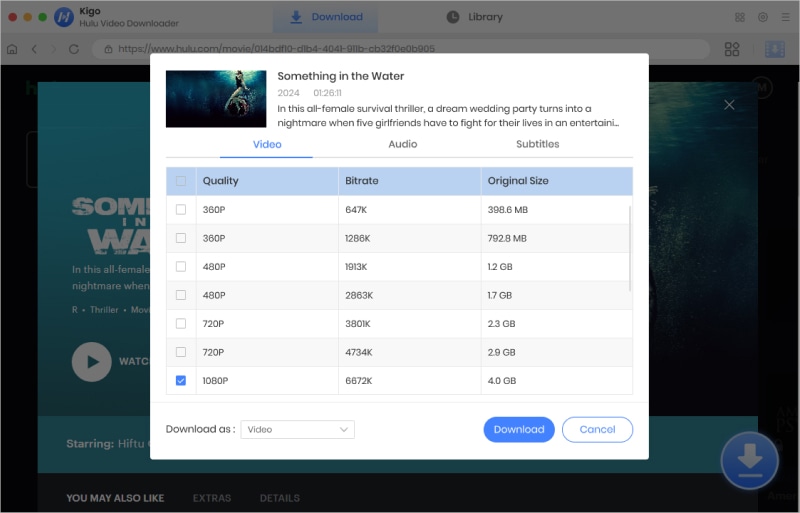Click the movie thumbnail in dialog
This screenshot has height=513, width=800.
pos(216,99)
